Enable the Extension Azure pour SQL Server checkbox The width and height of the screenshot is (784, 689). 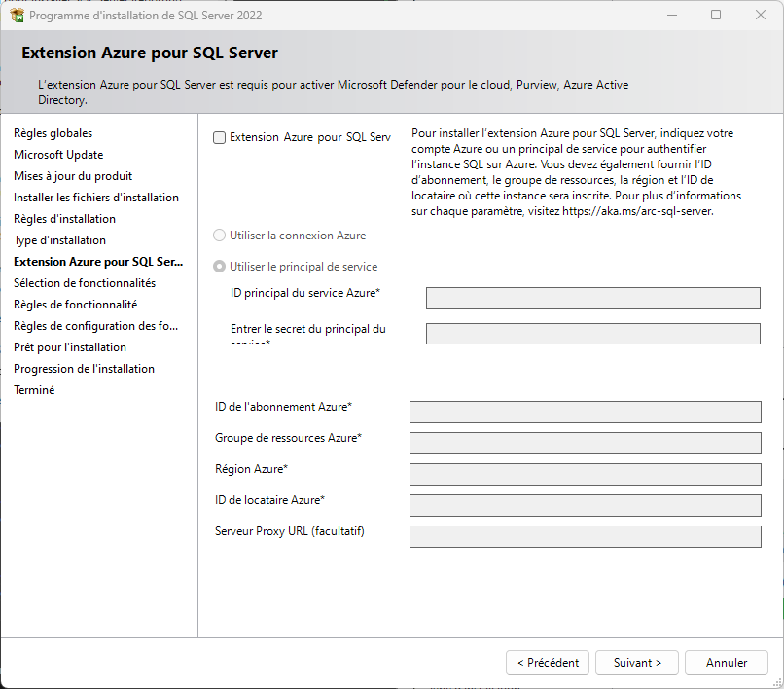[219, 137]
